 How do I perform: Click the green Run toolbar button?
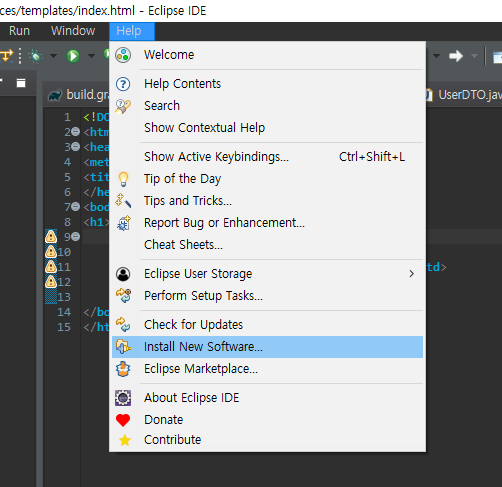pos(73,56)
